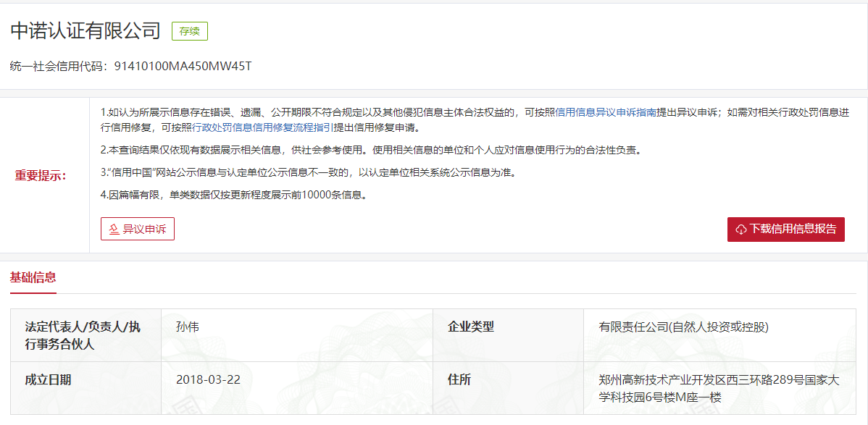868x425 pixels.
Task: Open the 行政处罚信息信用修复流程指引 link
Action: pos(263,127)
